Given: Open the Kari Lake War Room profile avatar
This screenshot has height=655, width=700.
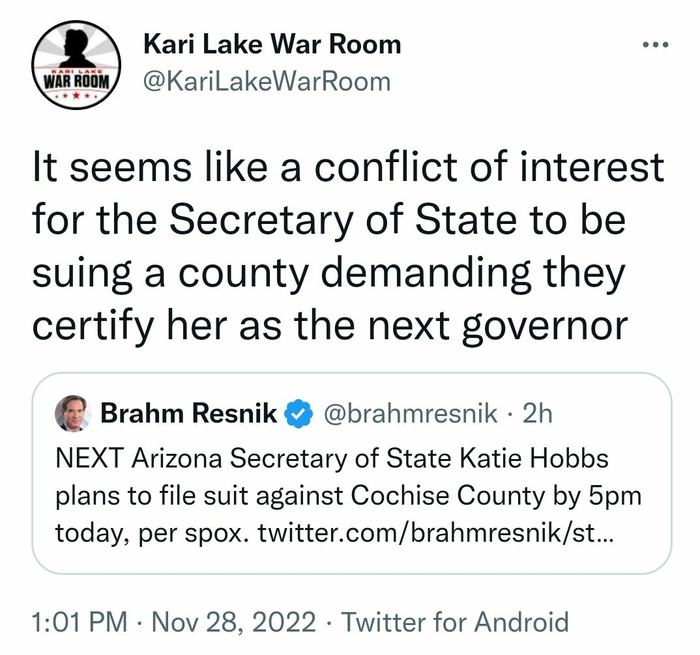Looking at the screenshot, I should point(78,64).
